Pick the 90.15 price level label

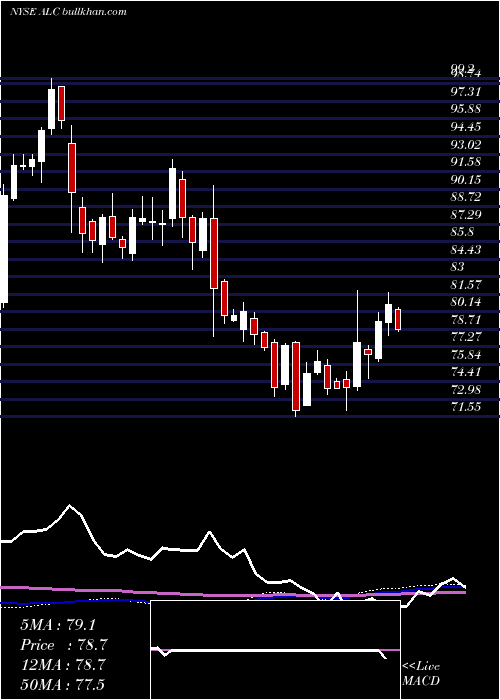click(x=466, y=180)
